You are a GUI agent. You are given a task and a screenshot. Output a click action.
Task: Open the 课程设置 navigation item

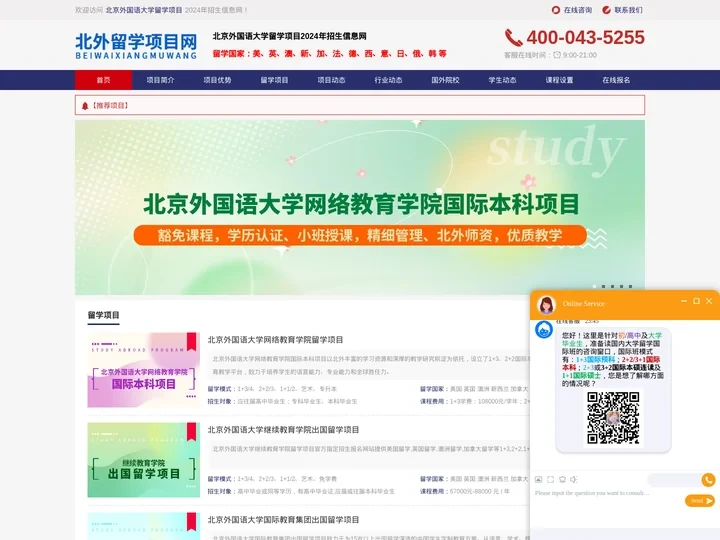click(x=559, y=80)
